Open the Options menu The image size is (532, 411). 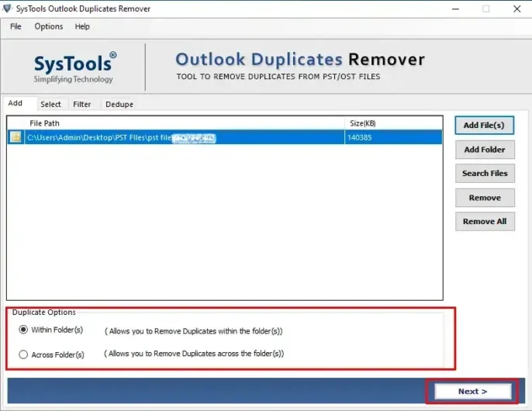[49, 26]
